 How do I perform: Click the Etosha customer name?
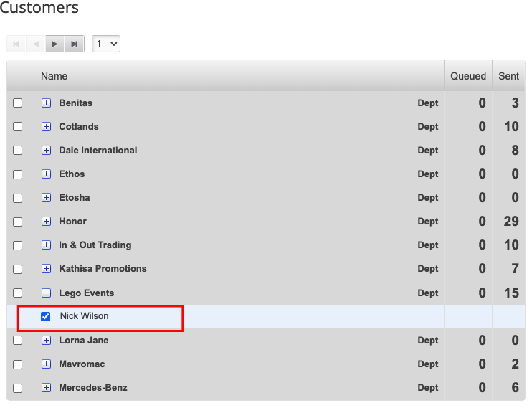coord(75,198)
